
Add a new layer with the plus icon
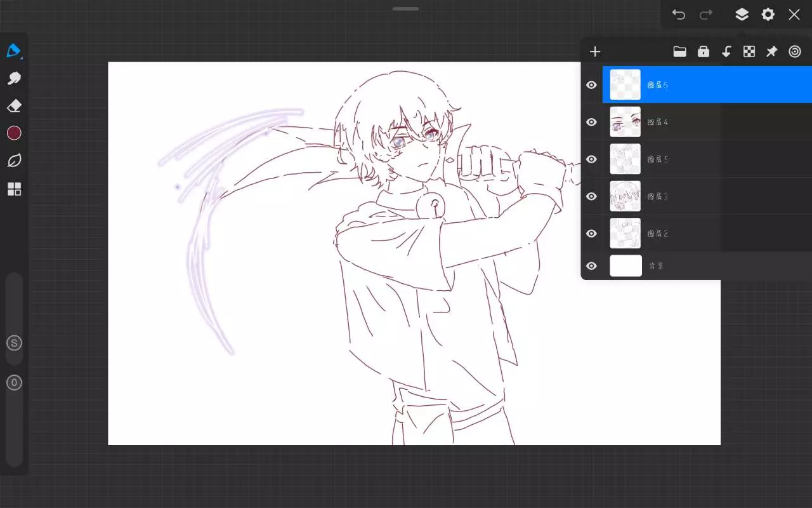click(x=595, y=51)
